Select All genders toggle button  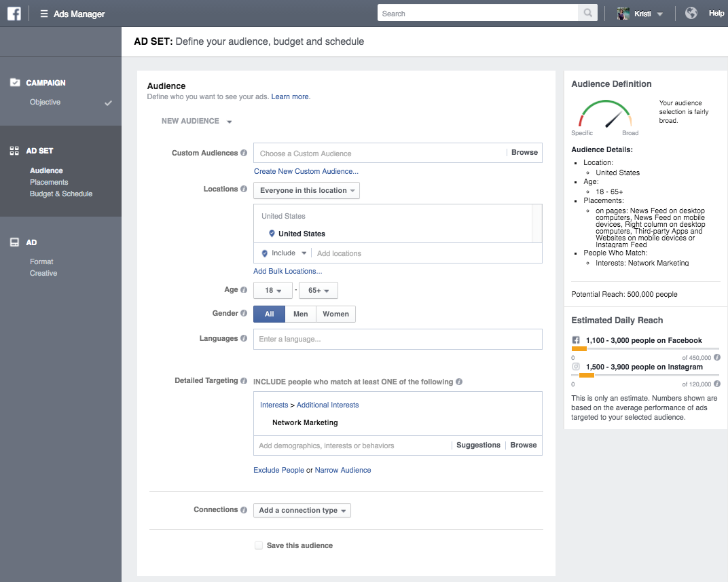[270, 314]
